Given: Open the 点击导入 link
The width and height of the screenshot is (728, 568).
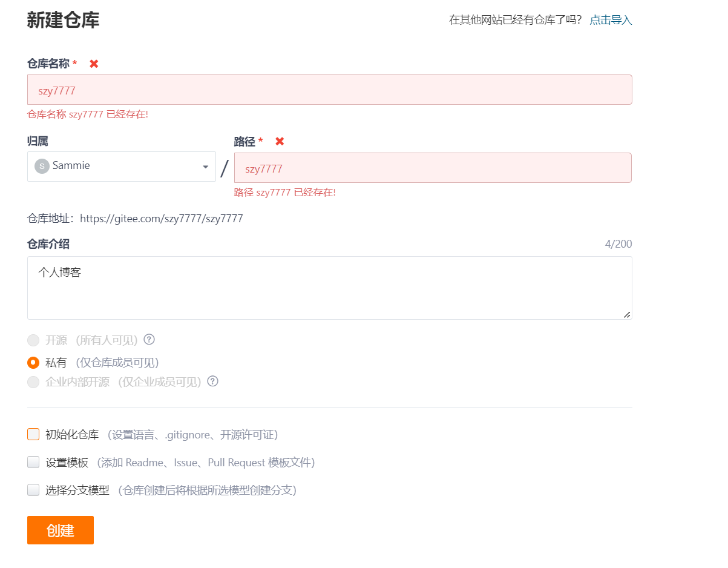Looking at the screenshot, I should click(x=611, y=20).
